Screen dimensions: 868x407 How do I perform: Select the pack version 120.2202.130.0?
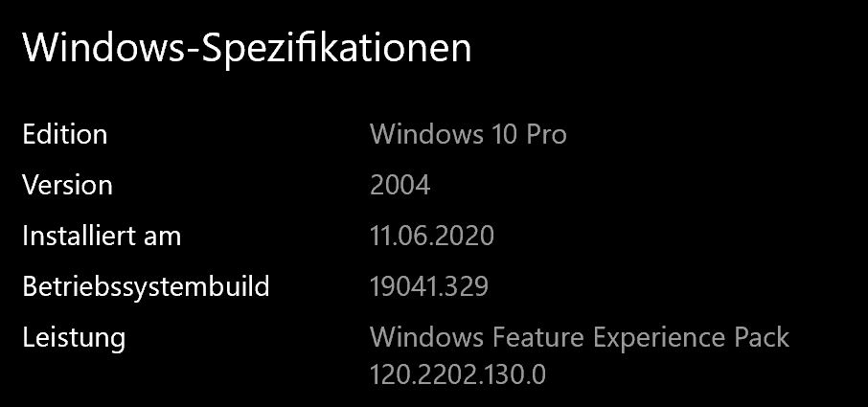(x=457, y=373)
